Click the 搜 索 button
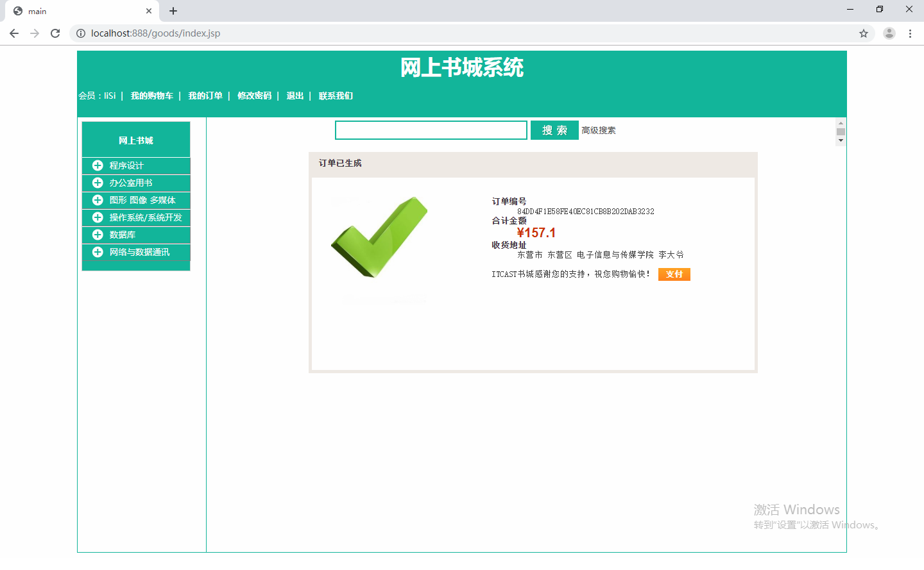Viewport: 924px width, 570px height. coord(554,130)
